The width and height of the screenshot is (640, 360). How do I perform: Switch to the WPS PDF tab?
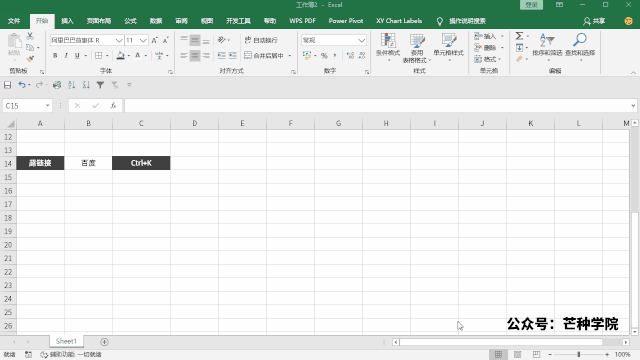click(302, 21)
